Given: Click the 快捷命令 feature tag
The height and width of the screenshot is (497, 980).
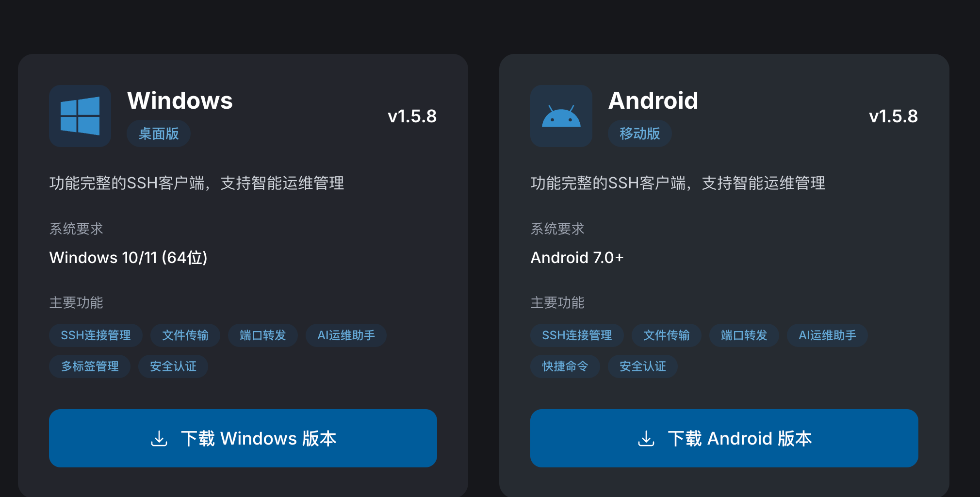Looking at the screenshot, I should click(565, 366).
